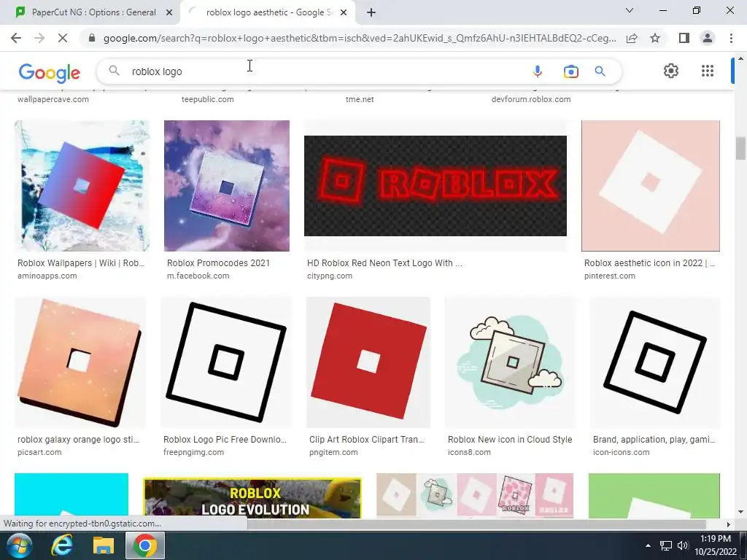Image resolution: width=747 pixels, height=560 pixels.
Task: Stop loading the page
Action: tap(63, 38)
